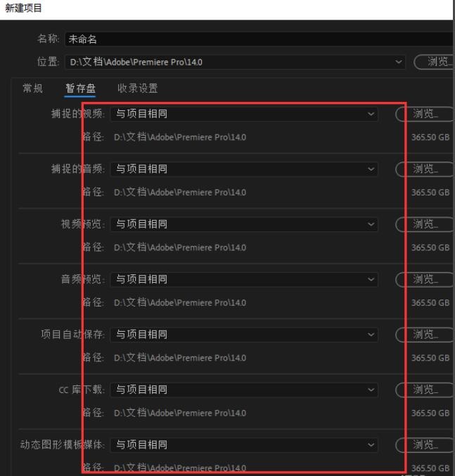Click the path text under 项目自动保存
Image resolution: width=455 pixels, height=476 pixels.
[180, 358]
